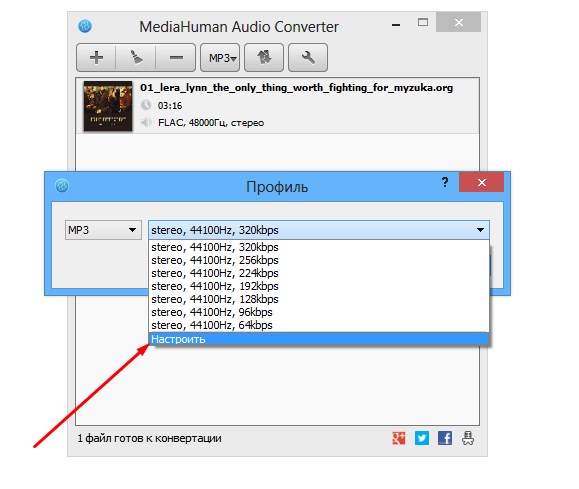Click the help question mark in Профиль
Viewport: 579px width, 489px height.
click(x=445, y=182)
